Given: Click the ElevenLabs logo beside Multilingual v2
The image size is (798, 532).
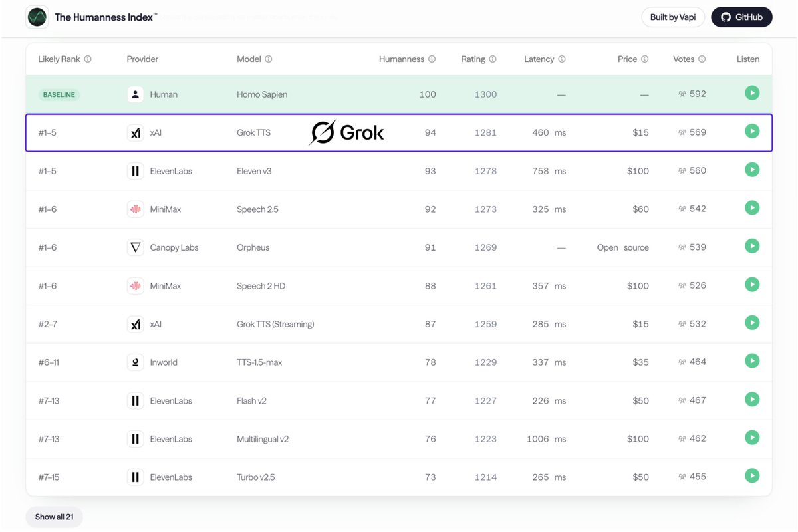Looking at the screenshot, I should (x=136, y=439).
